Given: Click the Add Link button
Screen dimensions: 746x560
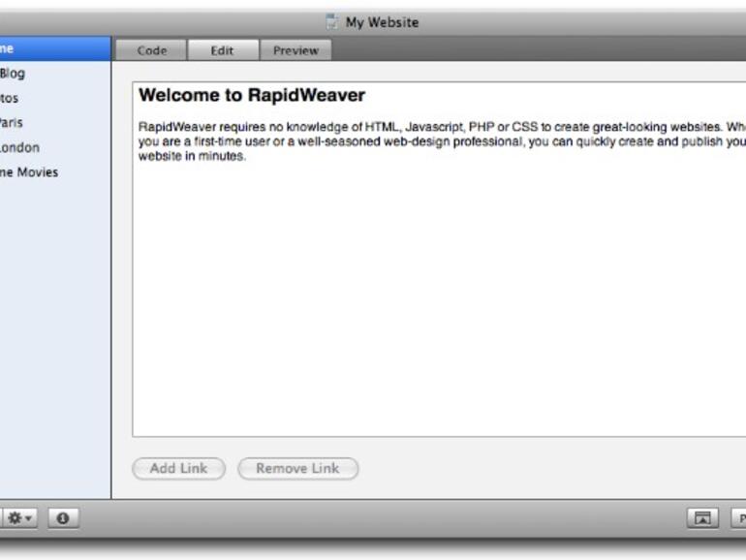Looking at the screenshot, I should [178, 468].
